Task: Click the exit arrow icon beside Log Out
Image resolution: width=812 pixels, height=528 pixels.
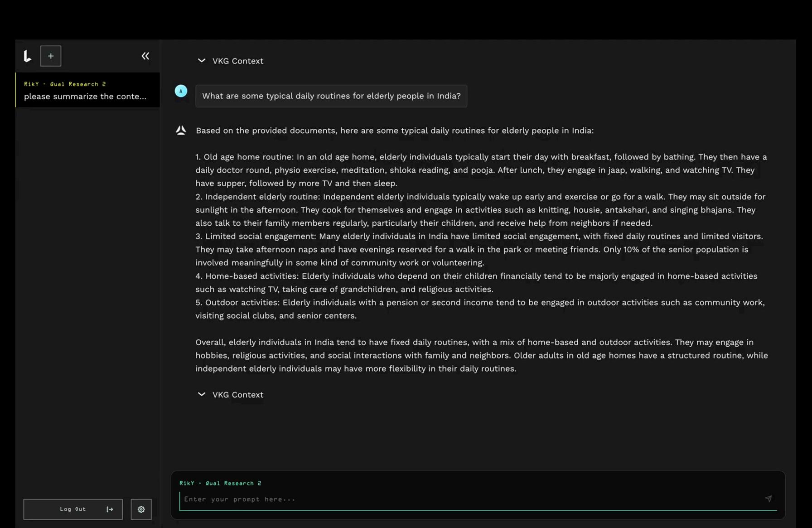Action: coord(110,509)
